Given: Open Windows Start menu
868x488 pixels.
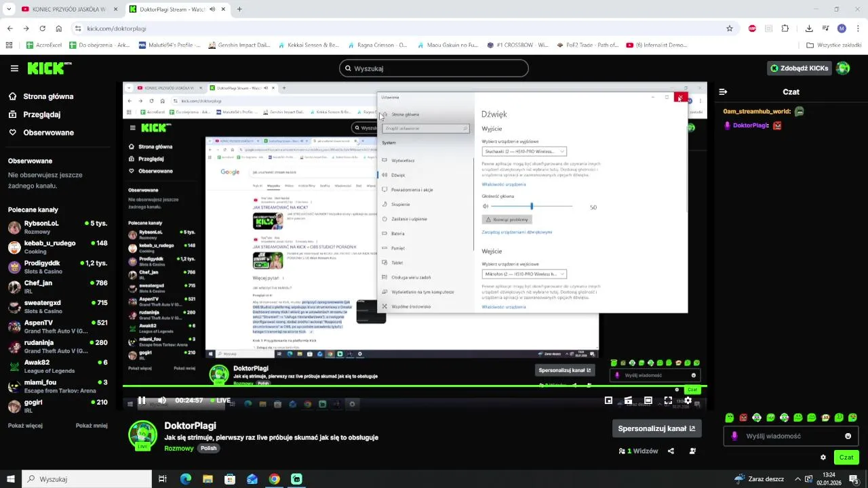Looking at the screenshot, I should pyautogui.click(x=10, y=479).
